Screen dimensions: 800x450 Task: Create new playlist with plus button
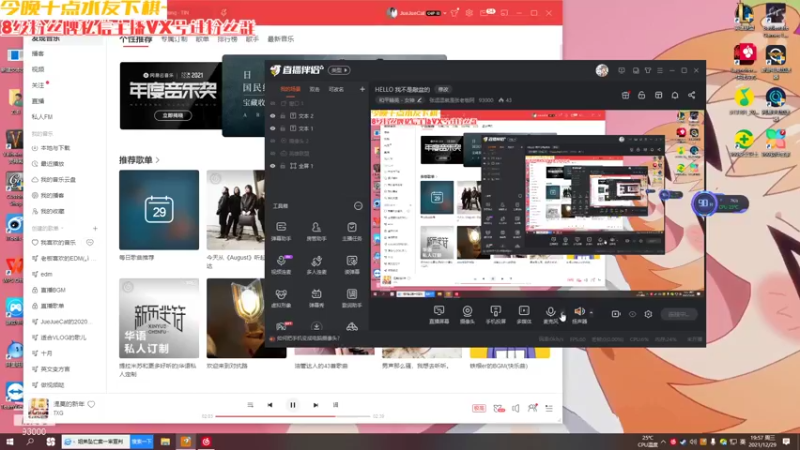95,229
